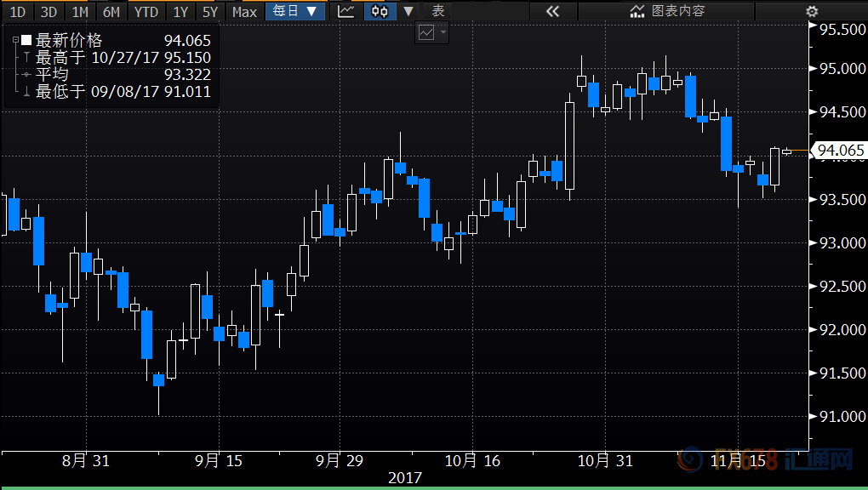
Task: Switch to the 6M range
Action: [111, 11]
